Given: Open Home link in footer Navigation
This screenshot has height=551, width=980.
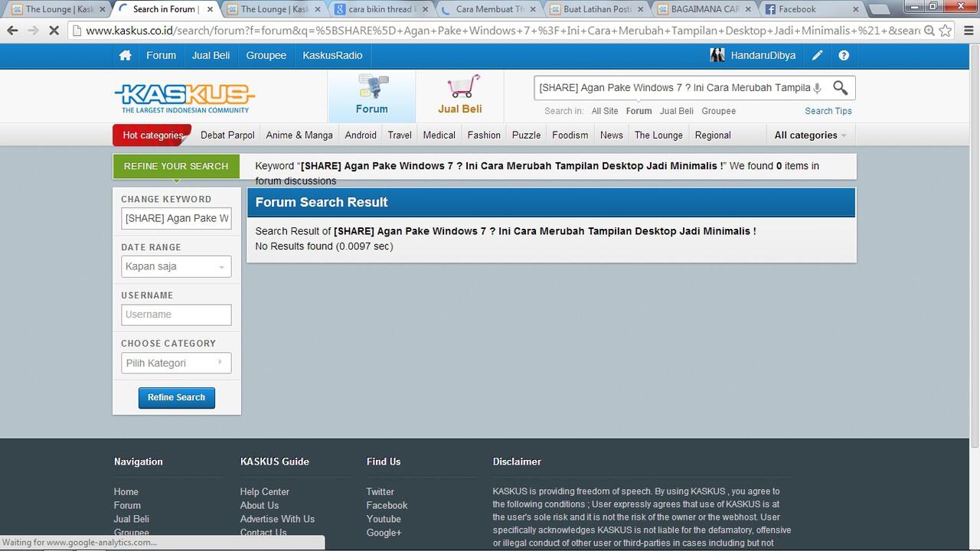Looking at the screenshot, I should tap(126, 491).
